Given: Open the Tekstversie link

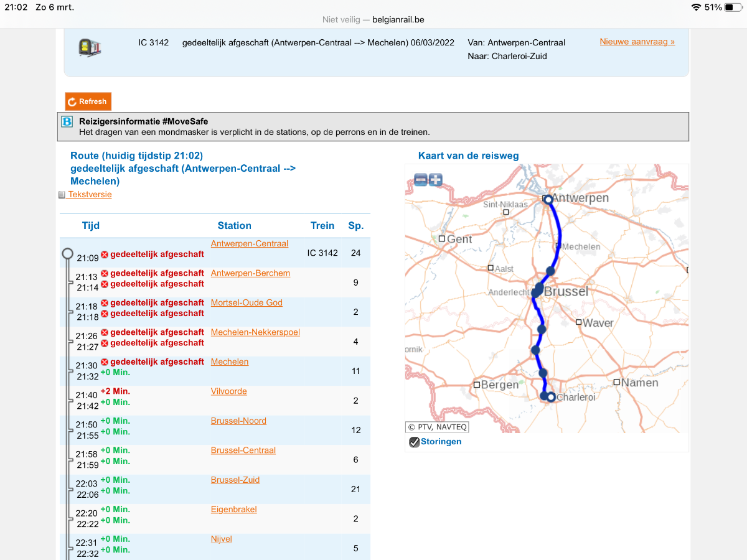Looking at the screenshot, I should pos(90,195).
